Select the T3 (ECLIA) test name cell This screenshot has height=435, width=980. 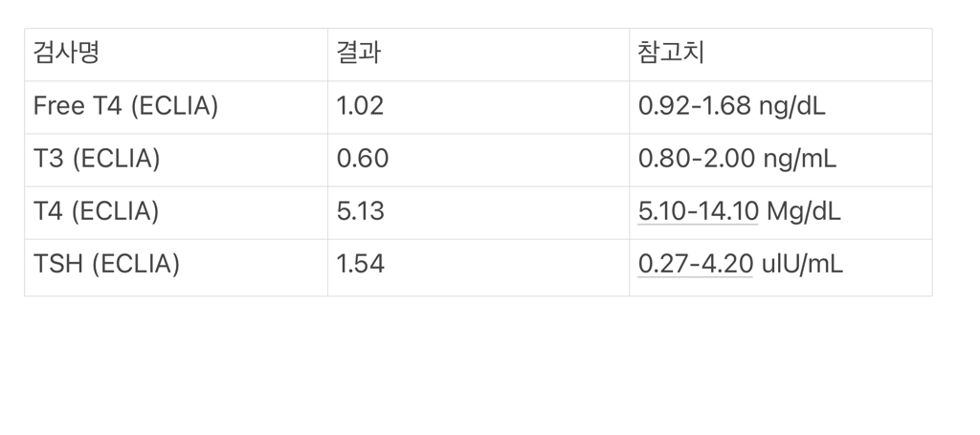[96, 159]
